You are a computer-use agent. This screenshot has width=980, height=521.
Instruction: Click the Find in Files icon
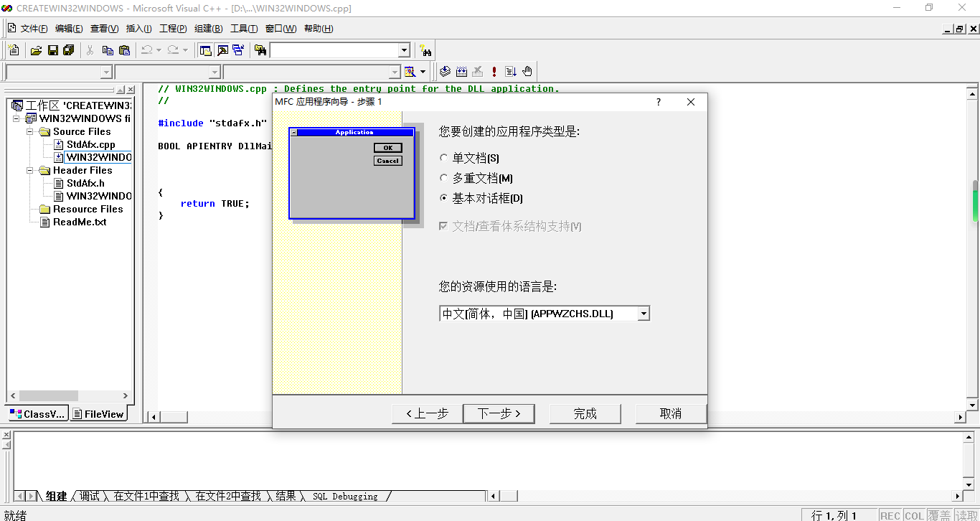pos(260,50)
